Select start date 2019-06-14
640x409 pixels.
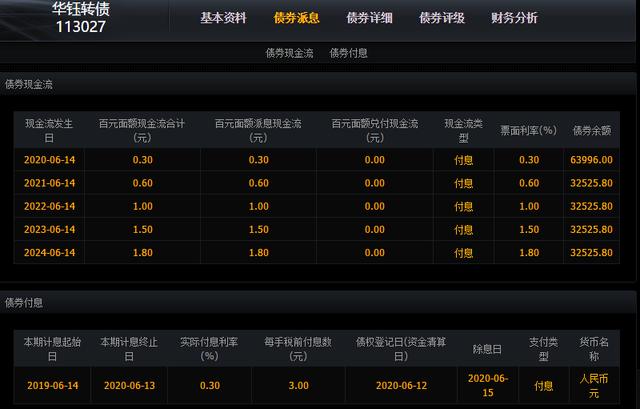(53, 385)
